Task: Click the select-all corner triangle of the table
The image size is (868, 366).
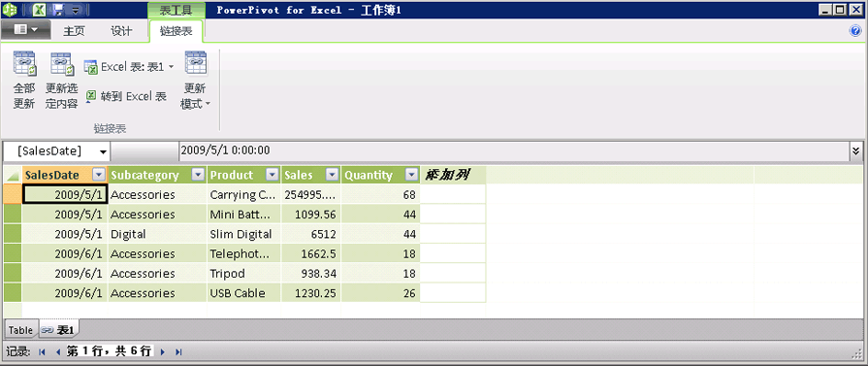Action: [13, 176]
